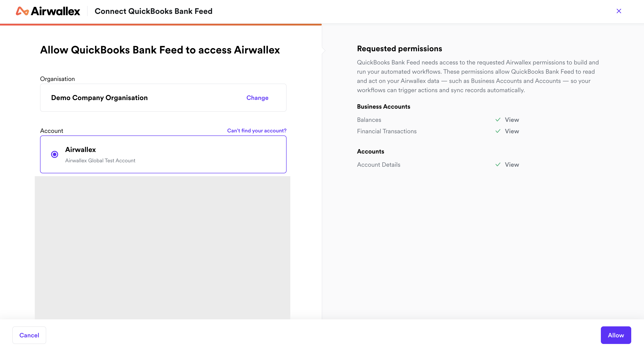Click the Financial Transactions permission label
The width and height of the screenshot is (644, 351).
pyautogui.click(x=387, y=132)
